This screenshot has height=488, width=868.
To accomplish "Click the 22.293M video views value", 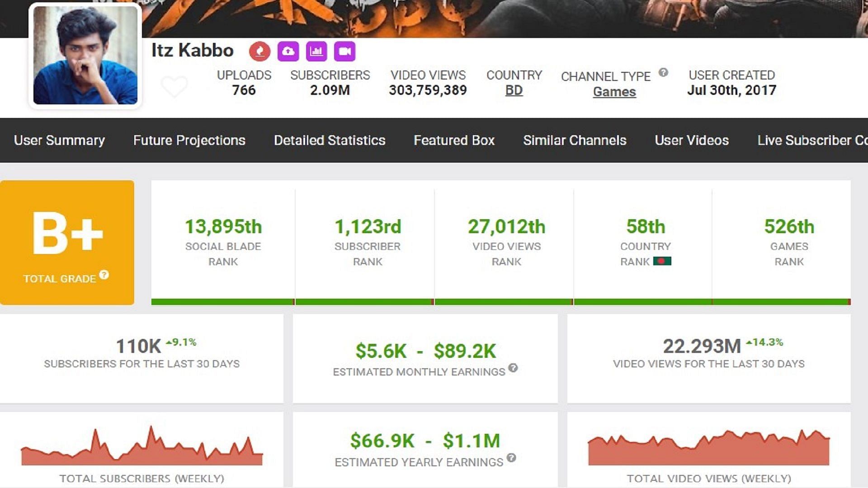I will [x=702, y=347].
